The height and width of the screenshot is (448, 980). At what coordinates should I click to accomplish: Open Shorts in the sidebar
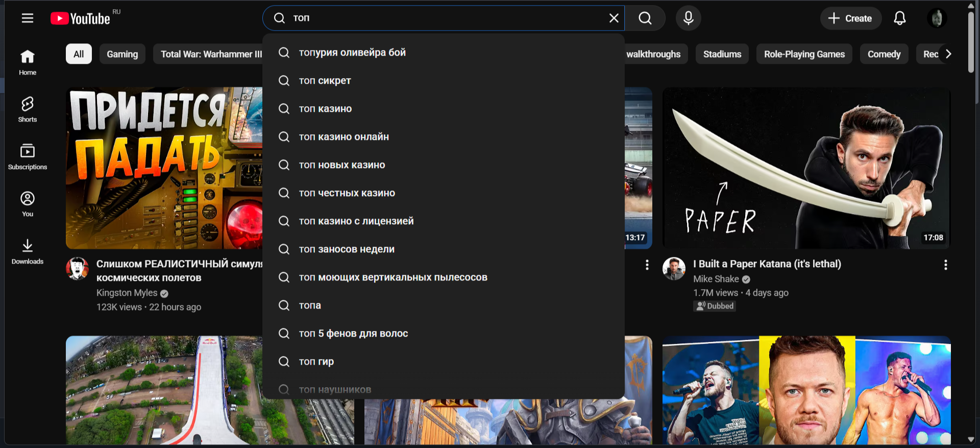click(x=28, y=109)
